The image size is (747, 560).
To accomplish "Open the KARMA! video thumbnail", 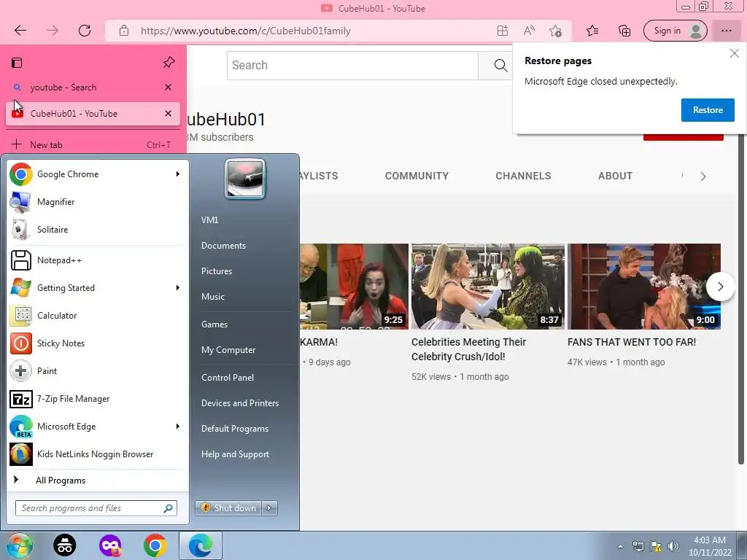I will pyautogui.click(x=354, y=286).
